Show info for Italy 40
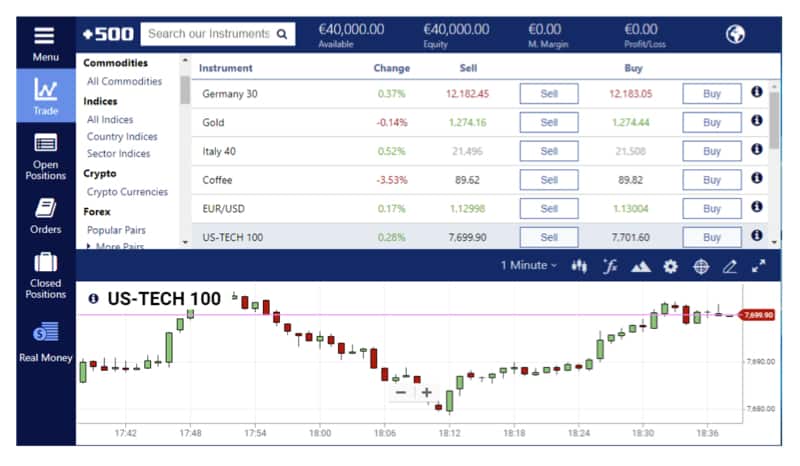800x466 pixels. pyautogui.click(x=757, y=149)
